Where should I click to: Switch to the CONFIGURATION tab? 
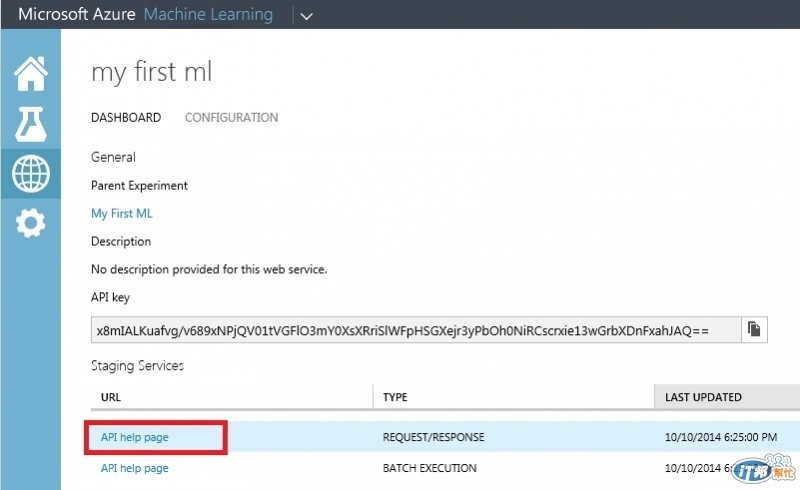231,117
